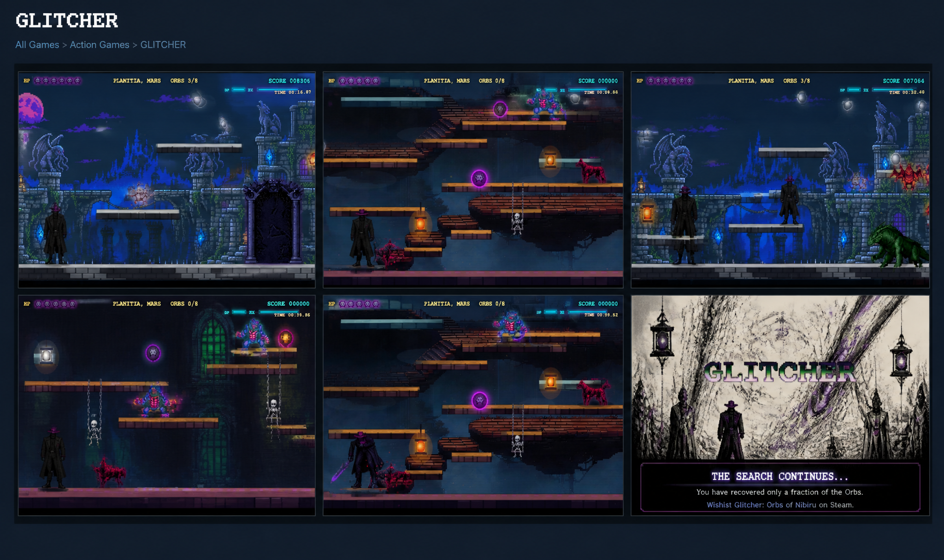Open the screenshot showing score 008306
Image resolution: width=944 pixels, height=560 pixels.
[167, 180]
